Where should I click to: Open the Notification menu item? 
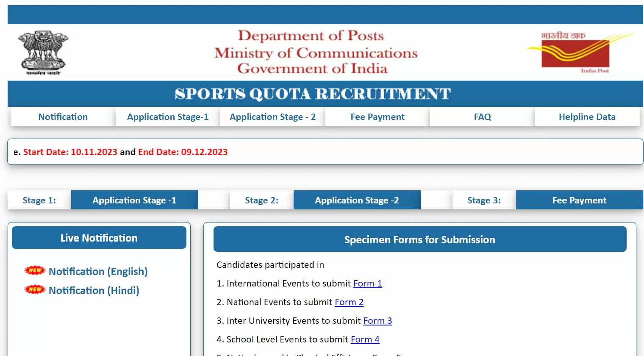63,117
